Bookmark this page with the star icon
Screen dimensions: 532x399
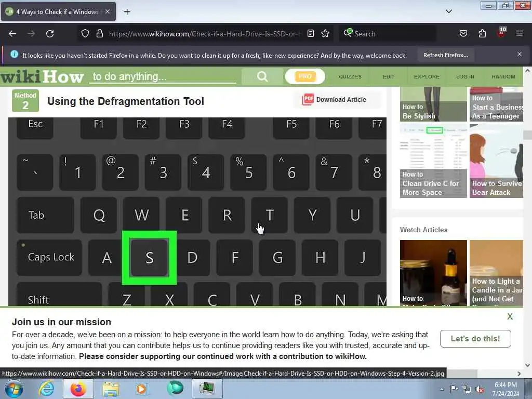coord(325,33)
